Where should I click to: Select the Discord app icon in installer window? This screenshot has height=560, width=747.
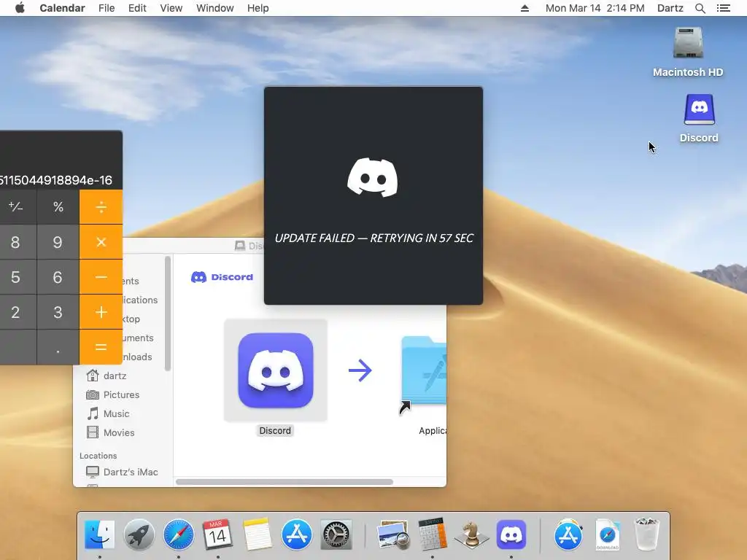pos(275,370)
